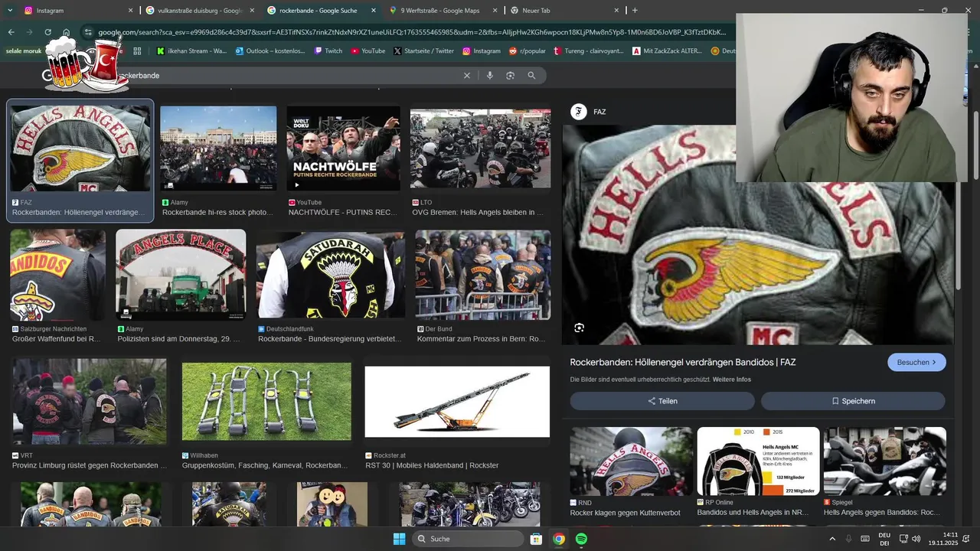The width and height of the screenshot is (980, 551).
Task: Clear the Google search field
Action: point(467,76)
